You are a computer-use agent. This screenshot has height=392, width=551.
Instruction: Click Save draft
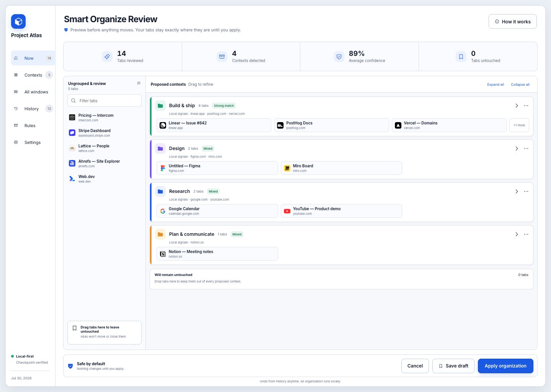[453, 366]
